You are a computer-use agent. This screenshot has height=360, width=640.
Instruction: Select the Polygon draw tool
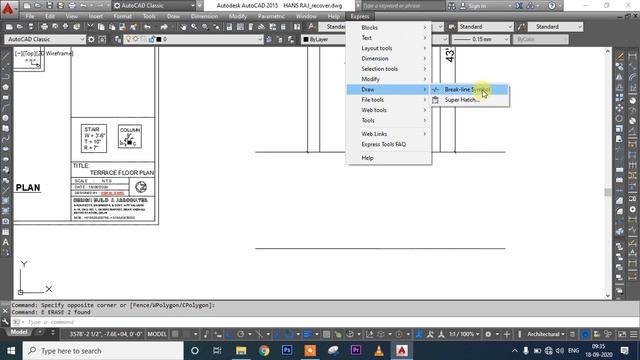point(6,87)
